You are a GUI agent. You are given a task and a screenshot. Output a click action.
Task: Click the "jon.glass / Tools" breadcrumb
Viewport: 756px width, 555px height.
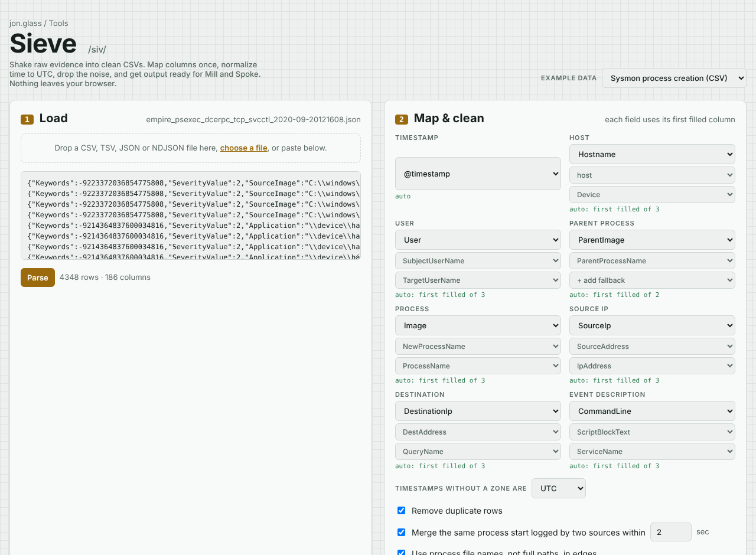pos(39,24)
